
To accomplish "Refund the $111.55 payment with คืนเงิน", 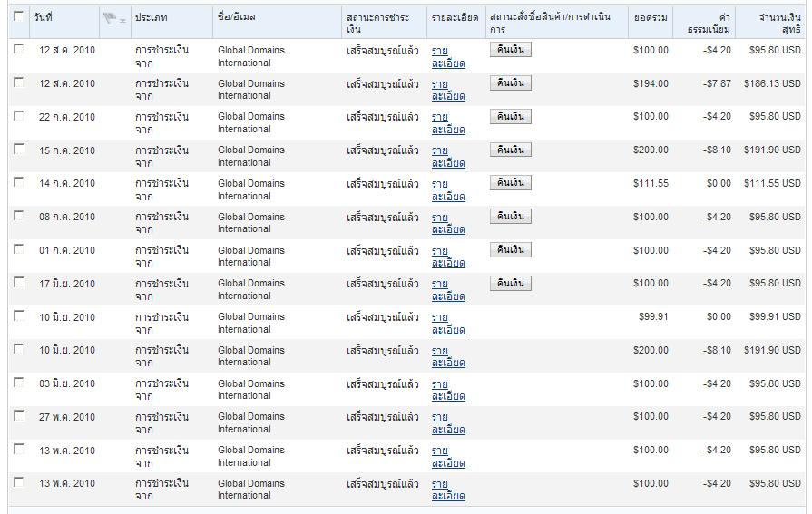I will tap(511, 183).
